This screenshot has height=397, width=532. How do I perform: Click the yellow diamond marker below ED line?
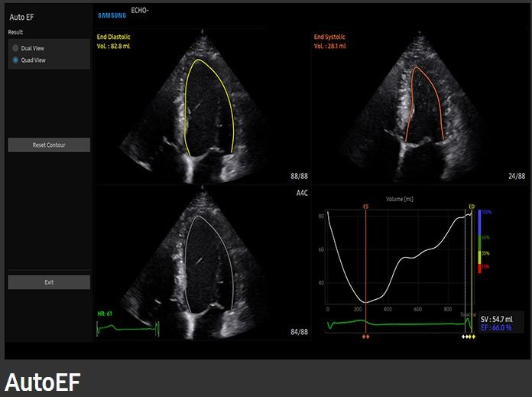coord(472,337)
